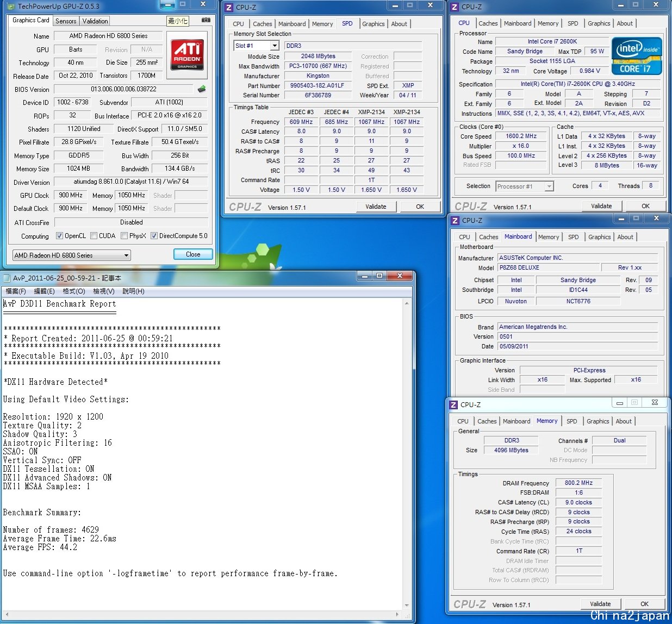Click the ATI Radeon Graphics logo

coord(187,55)
